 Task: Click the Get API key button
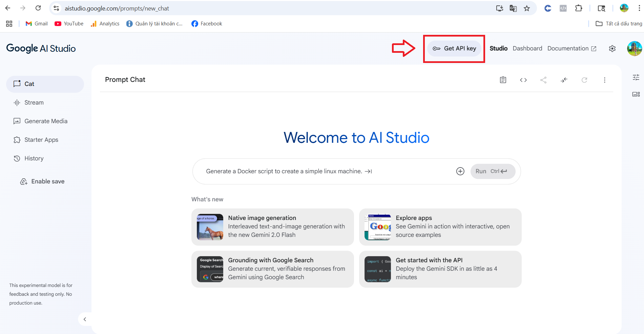[x=454, y=48]
